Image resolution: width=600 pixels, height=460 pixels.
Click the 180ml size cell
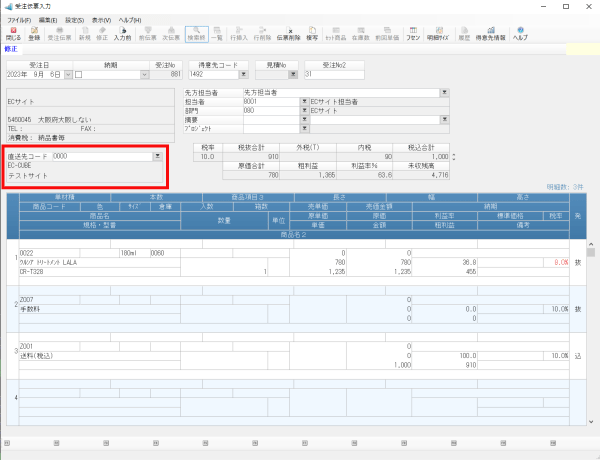(x=135, y=253)
